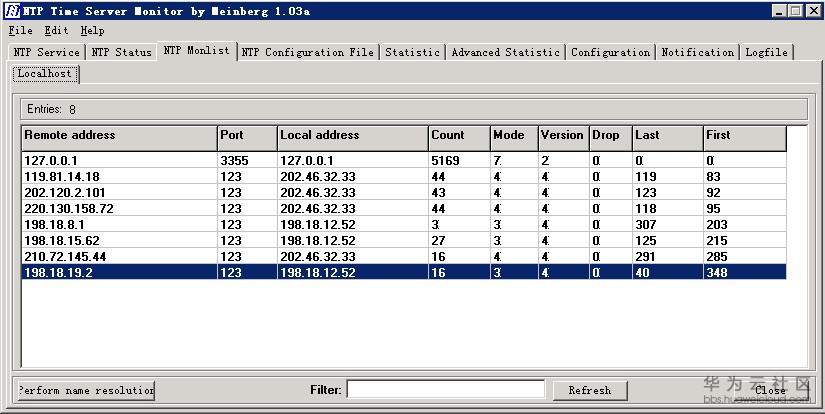Click count value 27

[x=438, y=240]
